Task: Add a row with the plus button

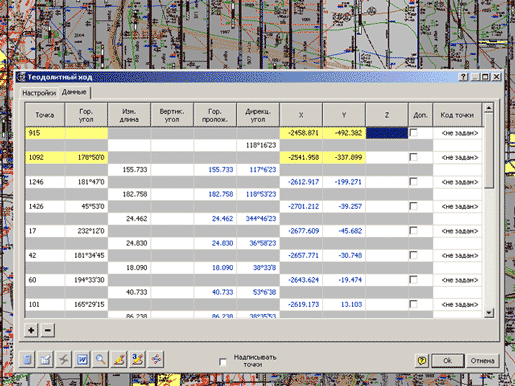Action: 31,330
